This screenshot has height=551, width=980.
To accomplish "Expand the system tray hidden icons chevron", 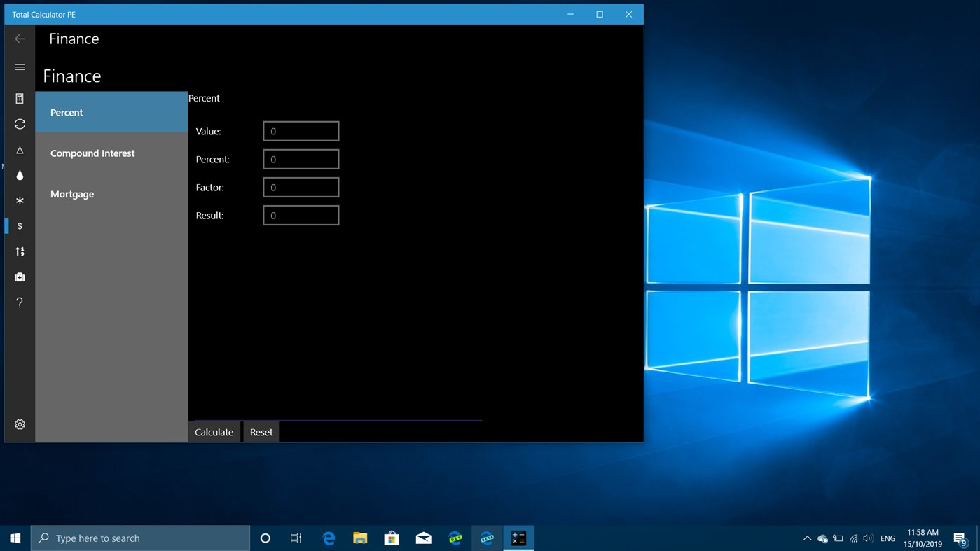I will [806, 538].
